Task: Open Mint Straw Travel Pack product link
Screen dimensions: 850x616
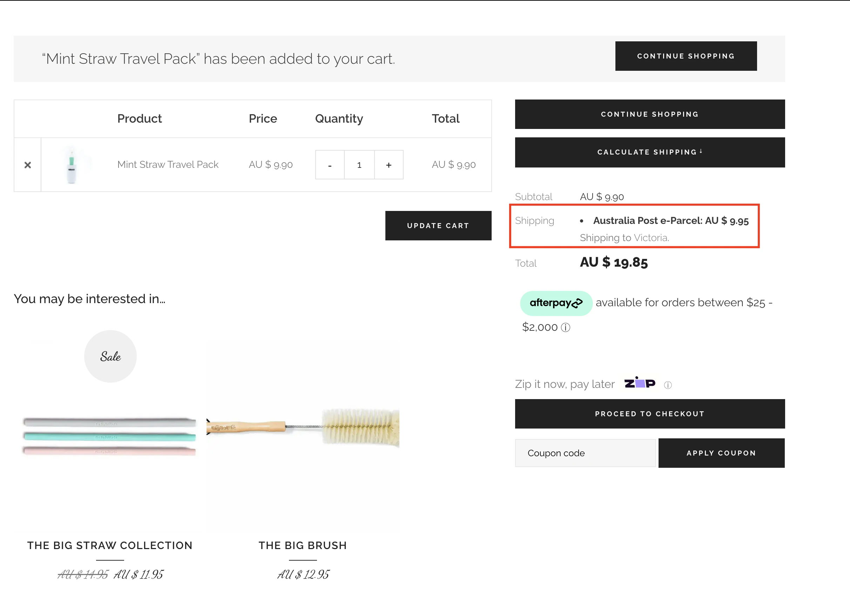Action: [x=168, y=164]
